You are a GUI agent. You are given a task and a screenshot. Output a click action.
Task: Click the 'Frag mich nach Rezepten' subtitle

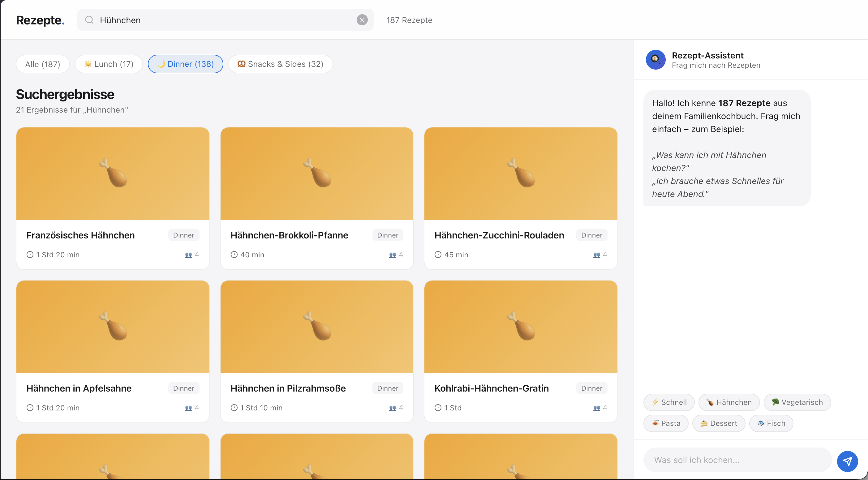coord(716,65)
